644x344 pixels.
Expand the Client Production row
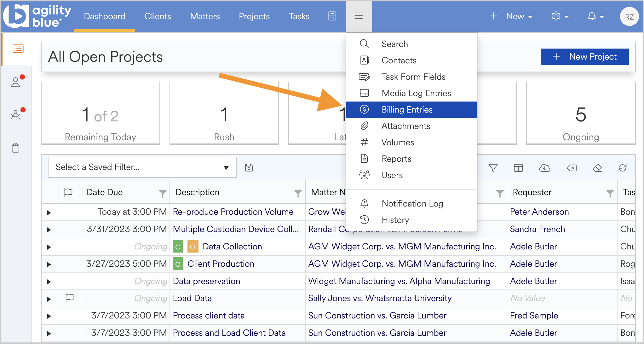[x=49, y=265]
